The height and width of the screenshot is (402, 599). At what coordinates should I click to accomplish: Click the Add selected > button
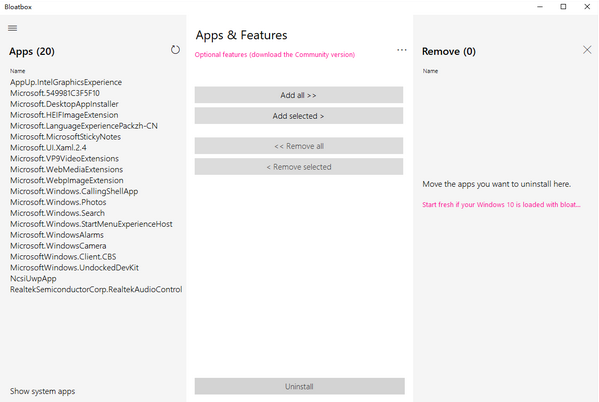(x=299, y=116)
